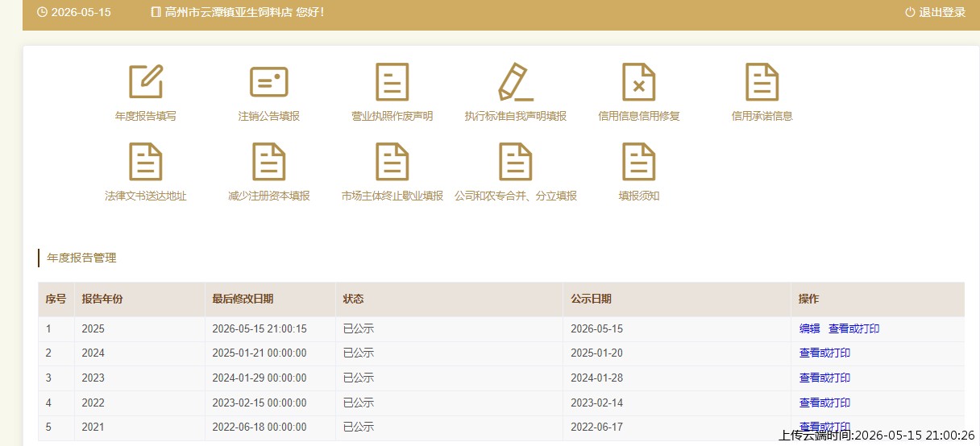Select the report year cell 2024
Screen dimensions: 980x446
93,353
